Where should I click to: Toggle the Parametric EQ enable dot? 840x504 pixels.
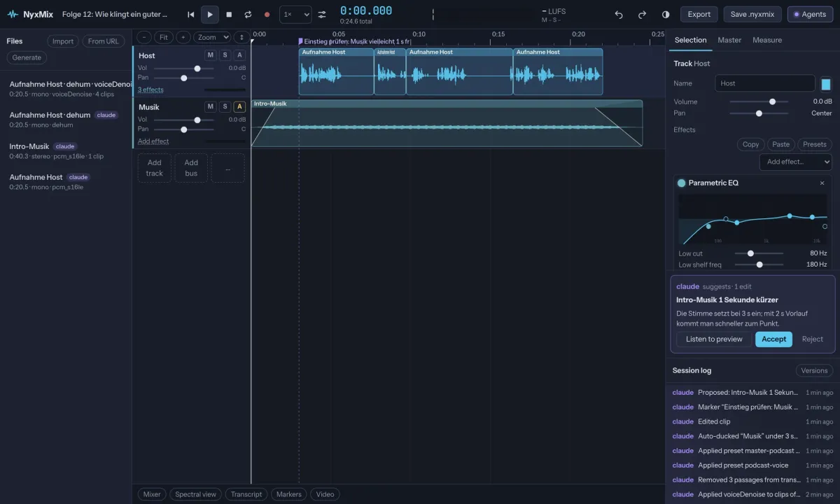coord(682,183)
